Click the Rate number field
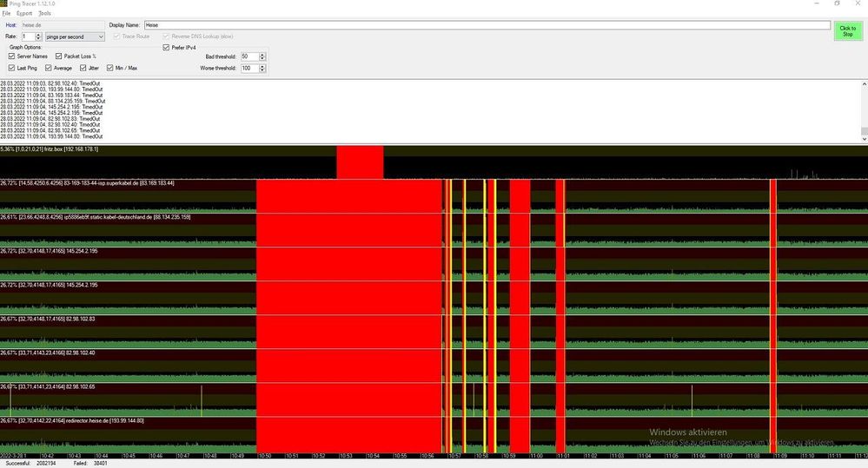The image size is (868, 468). tap(28, 36)
